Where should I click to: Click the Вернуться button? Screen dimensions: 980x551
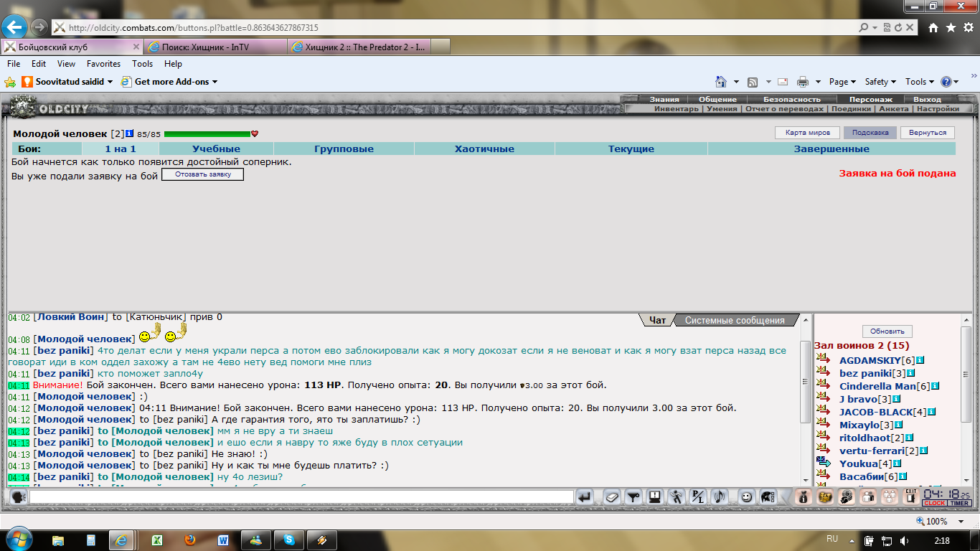click(x=928, y=133)
